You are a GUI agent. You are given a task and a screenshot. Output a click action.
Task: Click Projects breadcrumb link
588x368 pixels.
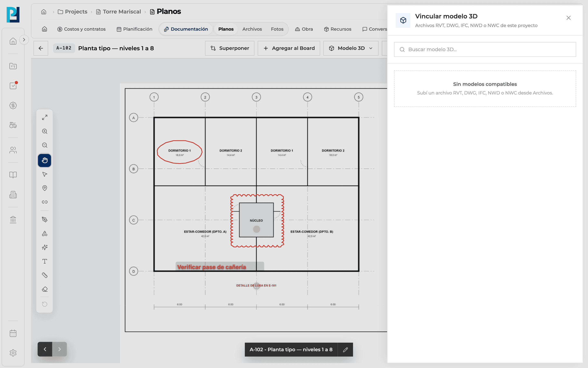pos(72,12)
